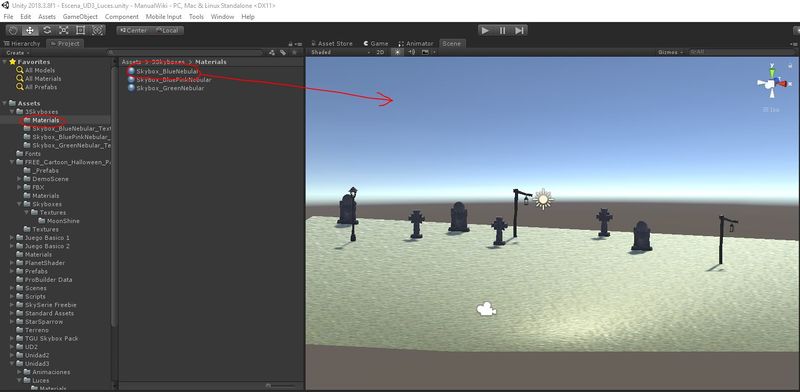Toggle scene audio button
This screenshot has width=800, height=392.
coord(412,52)
